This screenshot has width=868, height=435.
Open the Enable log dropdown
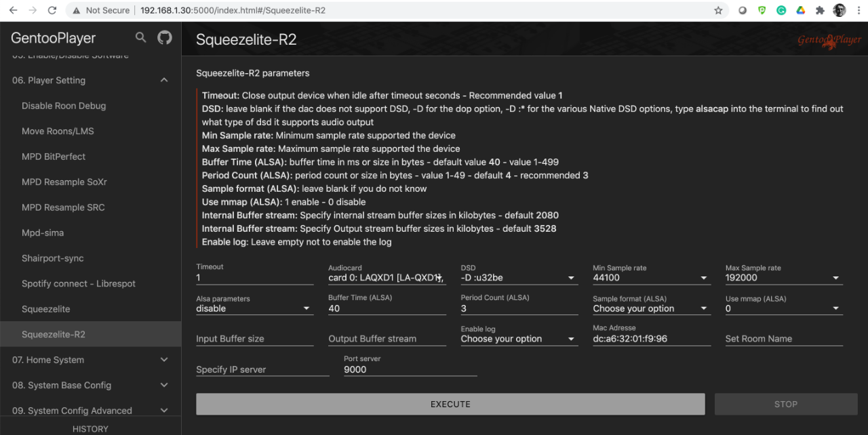point(519,339)
